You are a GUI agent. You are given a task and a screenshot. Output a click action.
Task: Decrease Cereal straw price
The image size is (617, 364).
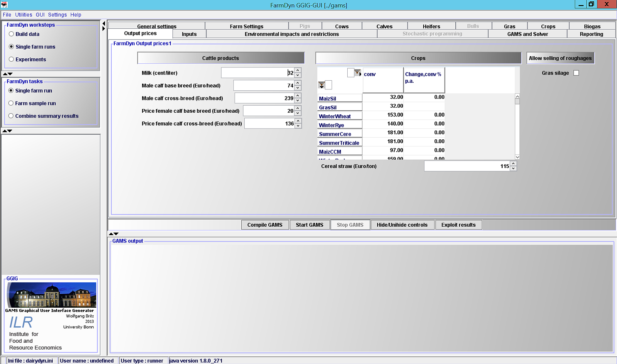[x=513, y=168]
